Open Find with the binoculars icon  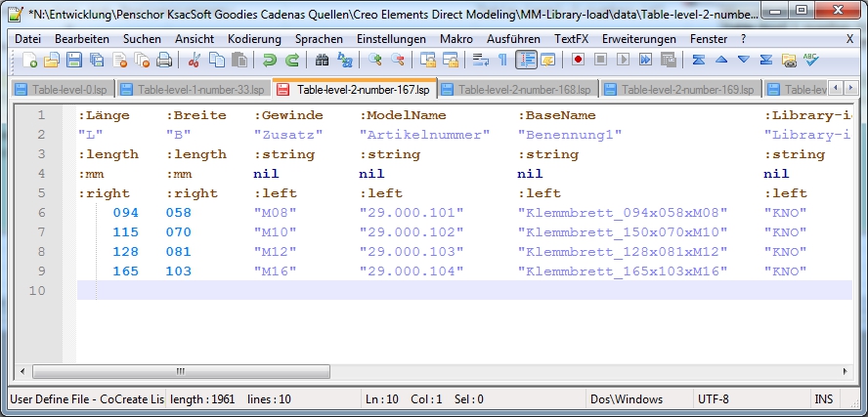click(322, 61)
